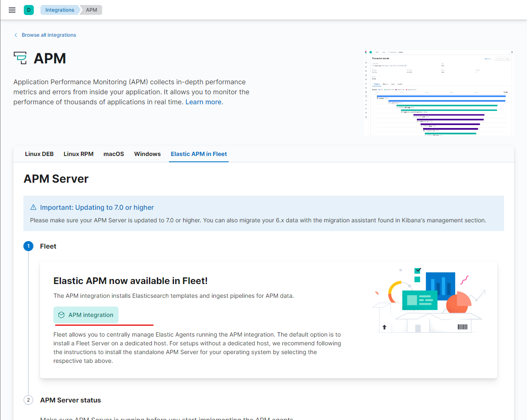This screenshot has width=527, height=420.
Task: Click 'Important: Updating to 7.0 or higher' title
Action: [x=97, y=207]
